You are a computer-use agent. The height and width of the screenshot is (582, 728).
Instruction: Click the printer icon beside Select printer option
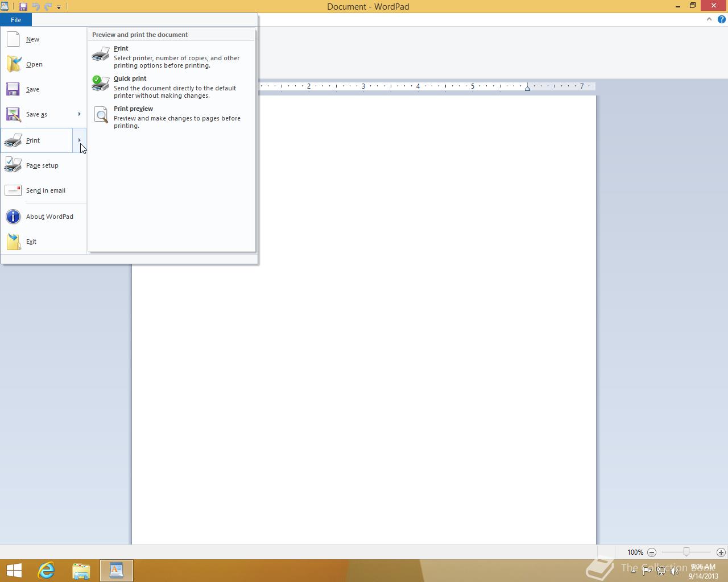point(101,54)
